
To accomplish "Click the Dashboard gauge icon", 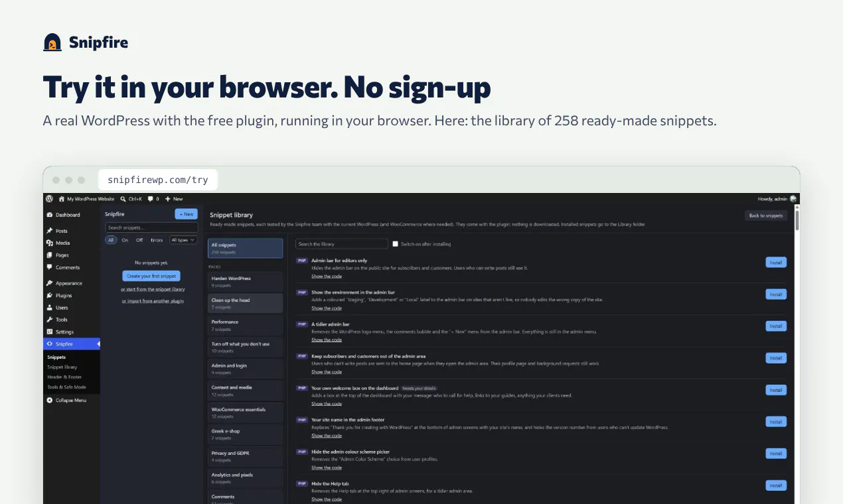I will coord(50,215).
